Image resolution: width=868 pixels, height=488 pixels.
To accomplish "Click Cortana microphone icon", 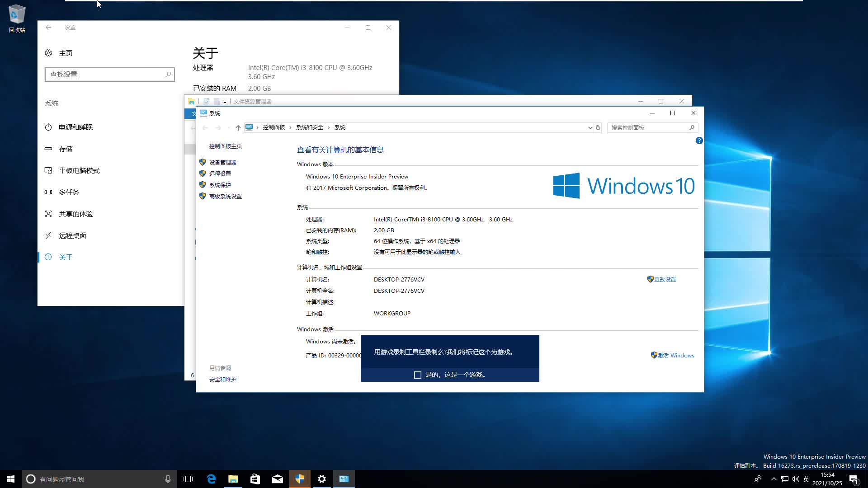I will [x=168, y=479].
